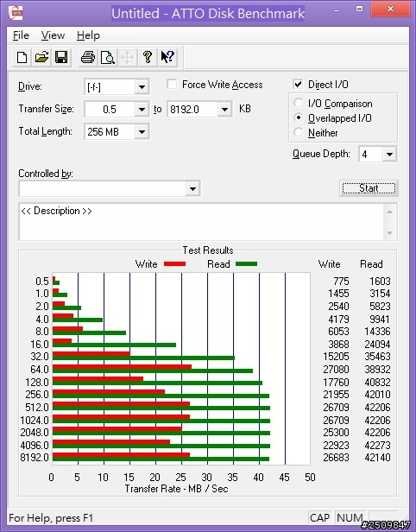Uncheck the Direct I/O checkbox

point(298,84)
